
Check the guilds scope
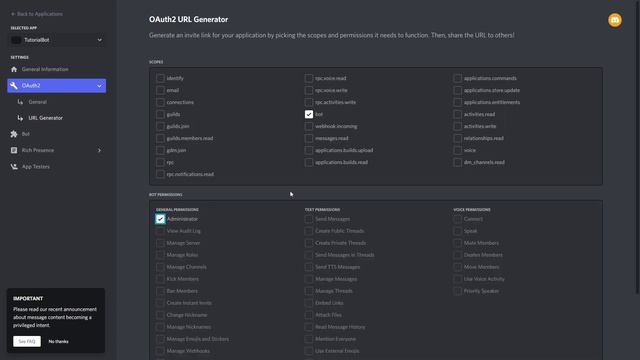160,114
